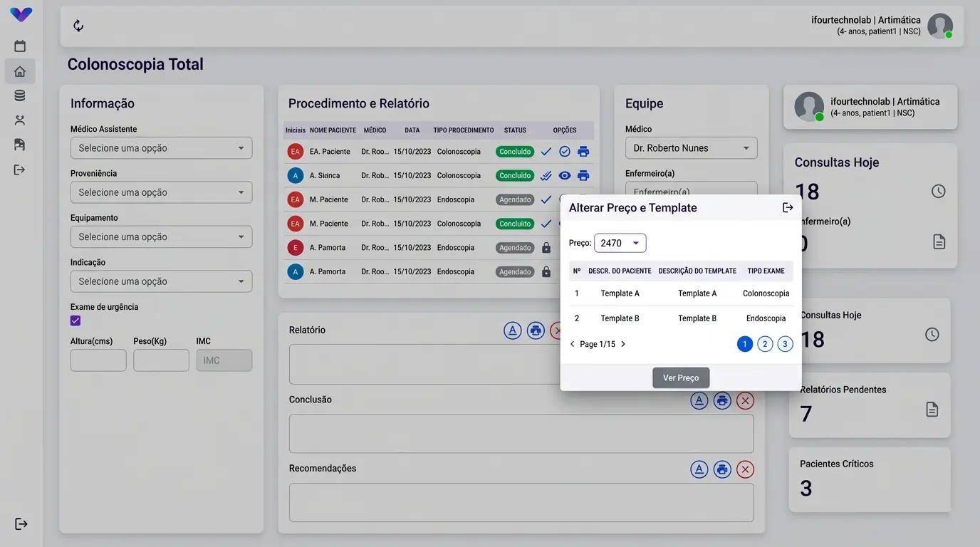Toggle the Exame de urgência checkbox

[75, 321]
